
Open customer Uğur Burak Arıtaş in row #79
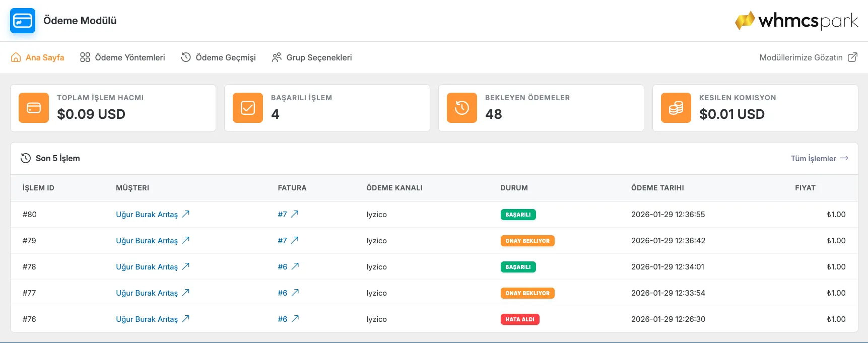[147, 241]
